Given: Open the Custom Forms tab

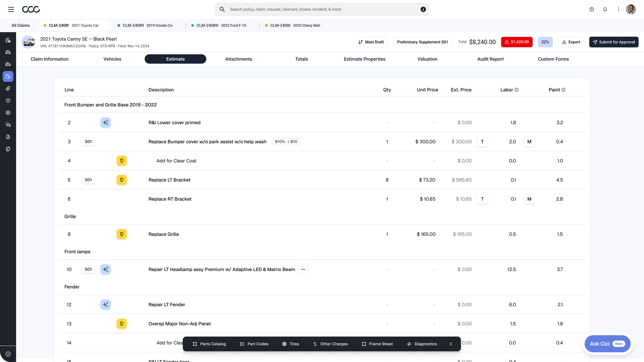Looking at the screenshot, I should [553, 59].
